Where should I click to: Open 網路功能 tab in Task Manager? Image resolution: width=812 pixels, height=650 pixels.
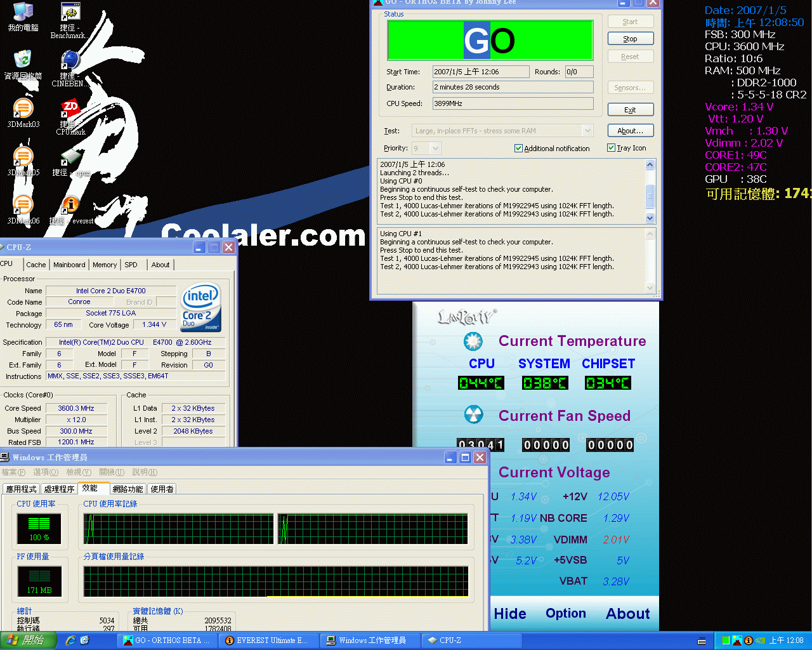coord(128,489)
